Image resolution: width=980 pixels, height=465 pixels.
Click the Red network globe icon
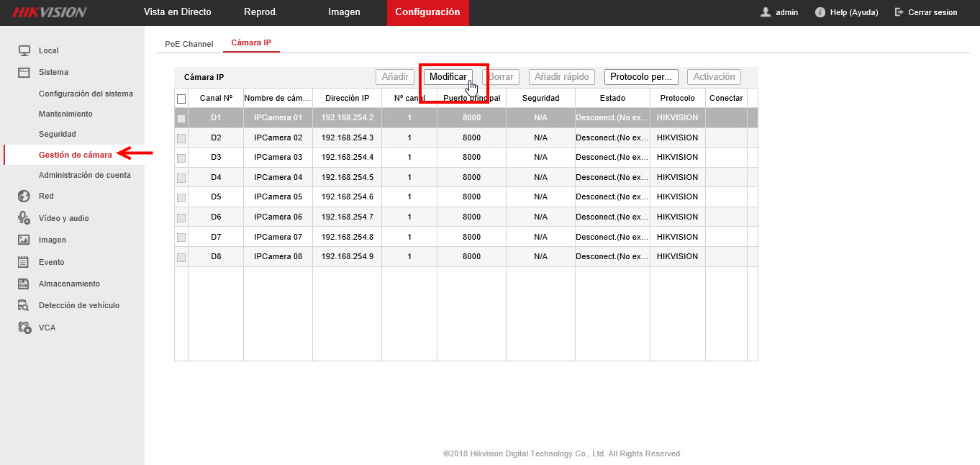point(24,196)
